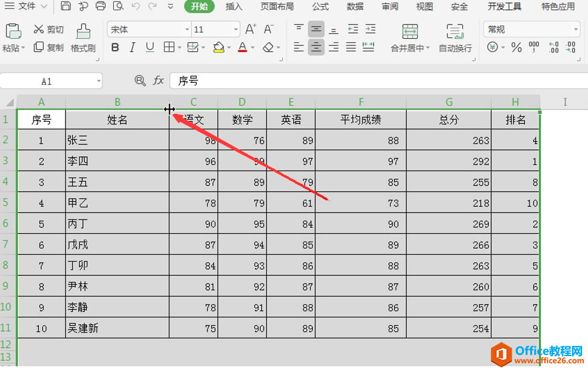This screenshot has height=371, width=588.
Task: Switch to the 开发工具 tab
Action: point(505,7)
